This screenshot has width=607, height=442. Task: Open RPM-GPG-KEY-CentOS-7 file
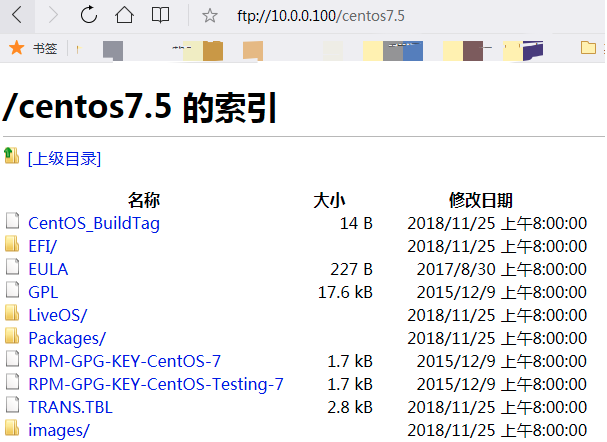coord(125,361)
